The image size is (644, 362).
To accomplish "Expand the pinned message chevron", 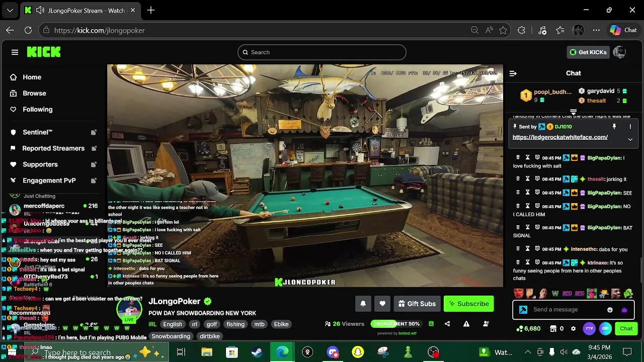I will [630, 139].
